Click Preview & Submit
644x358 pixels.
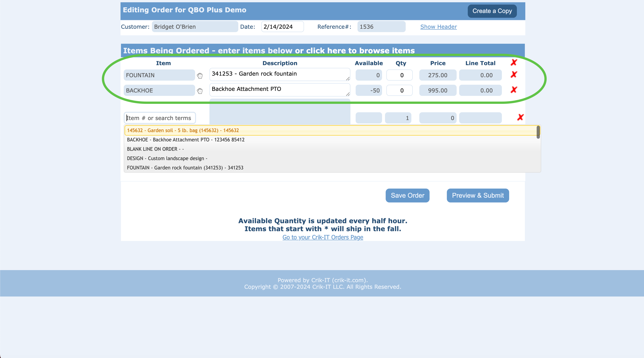[x=478, y=195]
